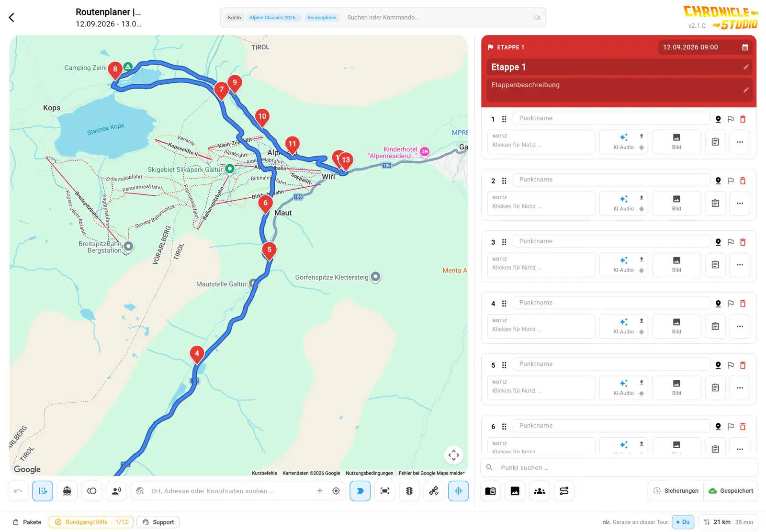Go back using the top-left arrow
Viewport: 766px width, 532px height.
pyautogui.click(x=11, y=18)
